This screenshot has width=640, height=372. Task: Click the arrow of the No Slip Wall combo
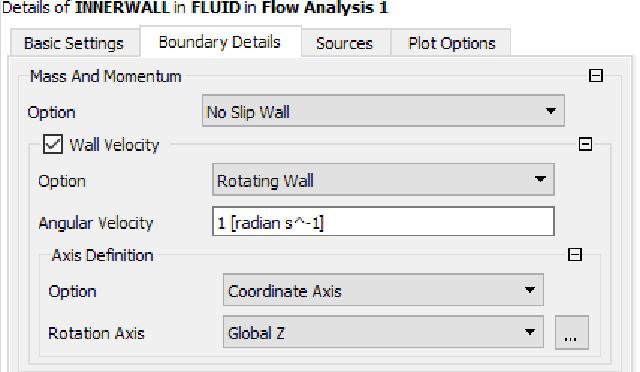tap(551, 111)
